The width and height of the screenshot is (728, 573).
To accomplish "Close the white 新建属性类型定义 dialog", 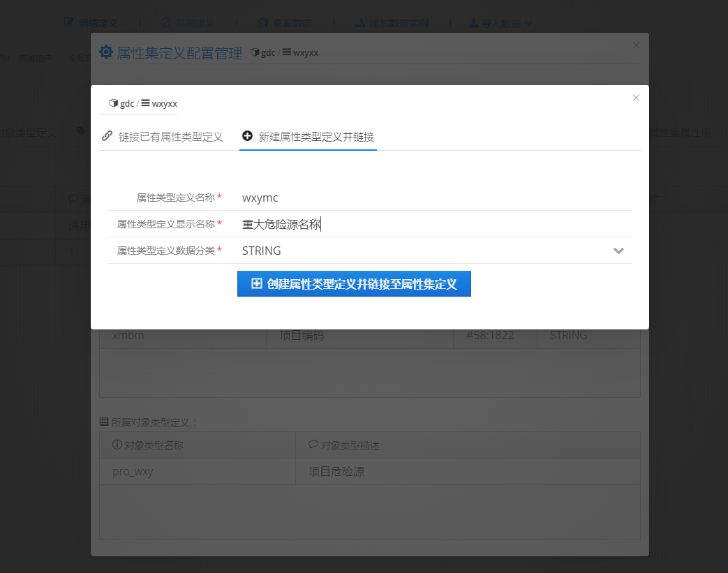I will pyautogui.click(x=636, y=98).
